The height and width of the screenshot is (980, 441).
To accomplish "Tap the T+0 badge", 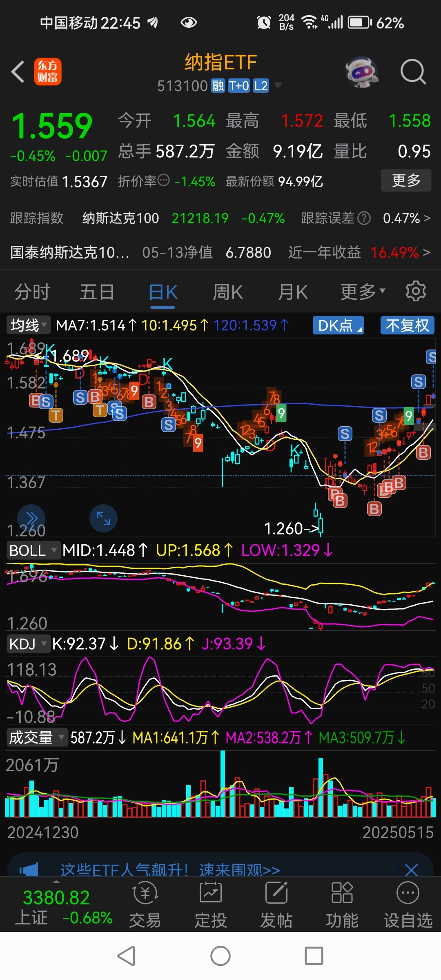I will pyautogui.click(x=239, y=86).
